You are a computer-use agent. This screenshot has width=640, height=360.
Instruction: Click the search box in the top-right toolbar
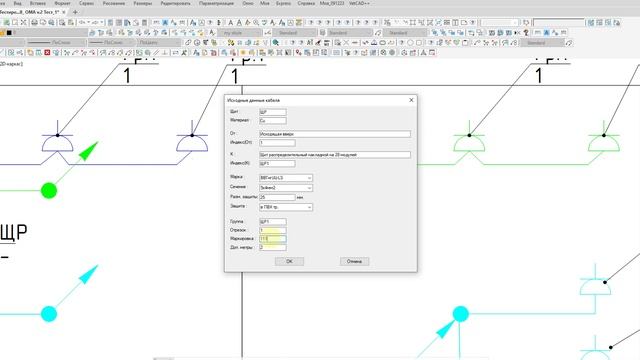coord(559,22)
